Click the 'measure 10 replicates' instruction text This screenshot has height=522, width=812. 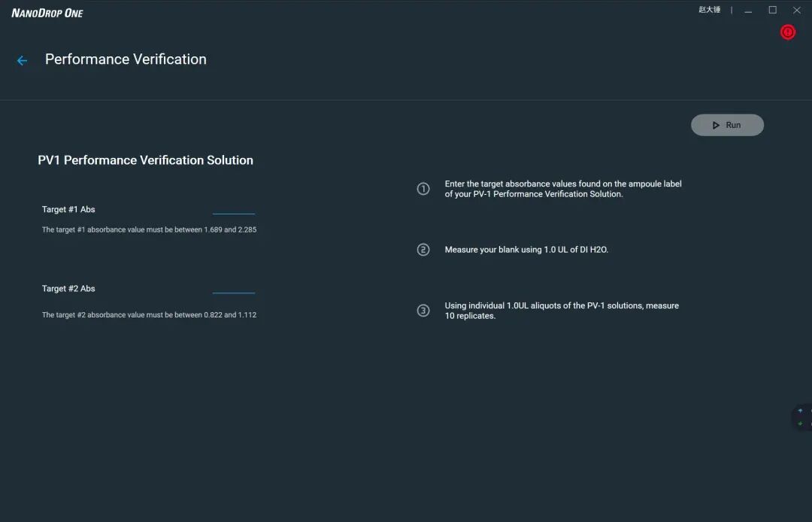tap(562, 311)
